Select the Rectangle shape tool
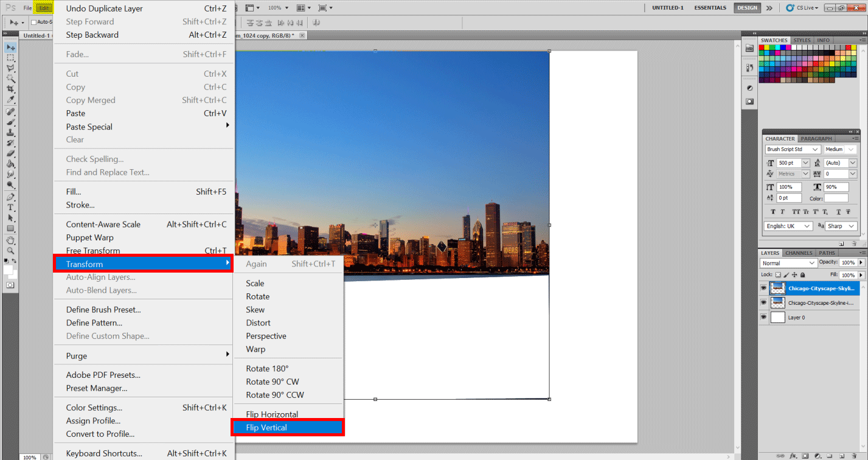The height and width of the screenshot is (460, 868). 10,228
